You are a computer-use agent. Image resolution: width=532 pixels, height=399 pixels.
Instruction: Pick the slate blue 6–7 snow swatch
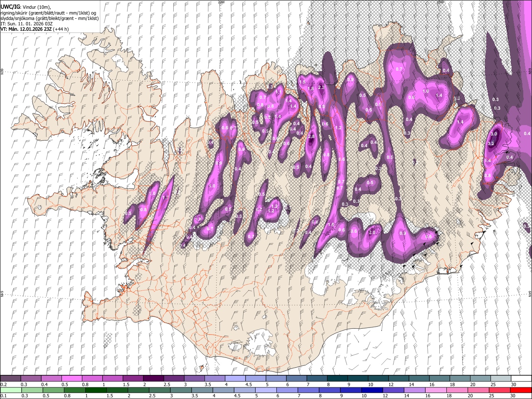pos(296,378)
